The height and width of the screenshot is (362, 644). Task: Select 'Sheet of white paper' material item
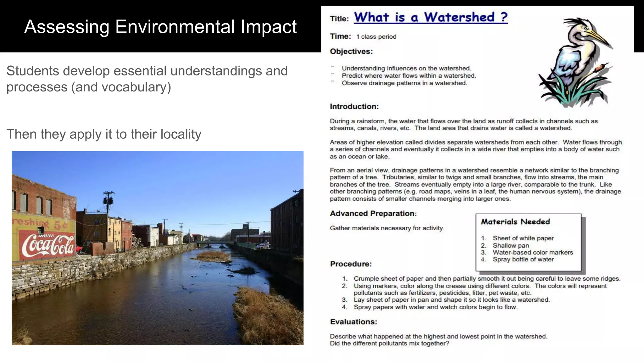click(x=523, y=238)
